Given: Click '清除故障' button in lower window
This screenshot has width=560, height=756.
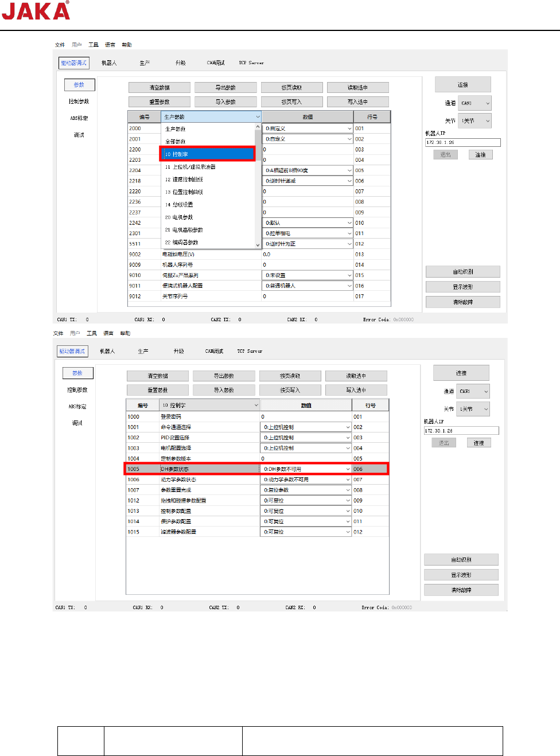Looking at the screenshot, I should point(461,590).
